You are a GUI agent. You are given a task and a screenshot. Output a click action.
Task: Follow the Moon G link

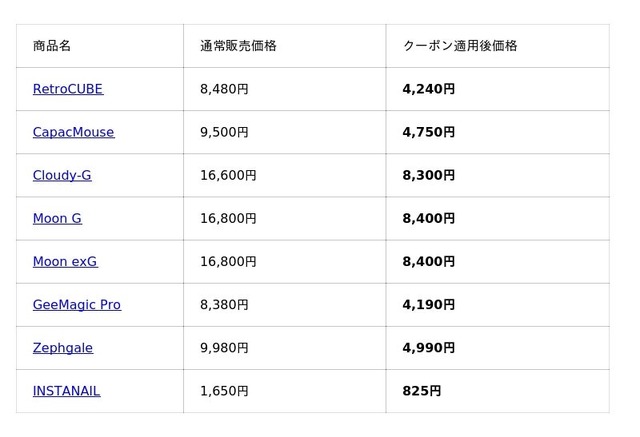(57, 218)
